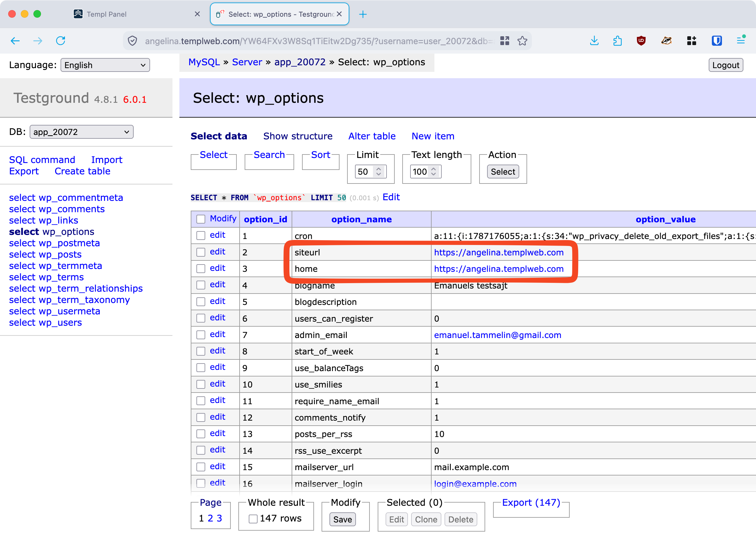This screenshot has height=536, width=756.
Task: Open Bitwarden extension icon
Action: (x=717, y=41)
